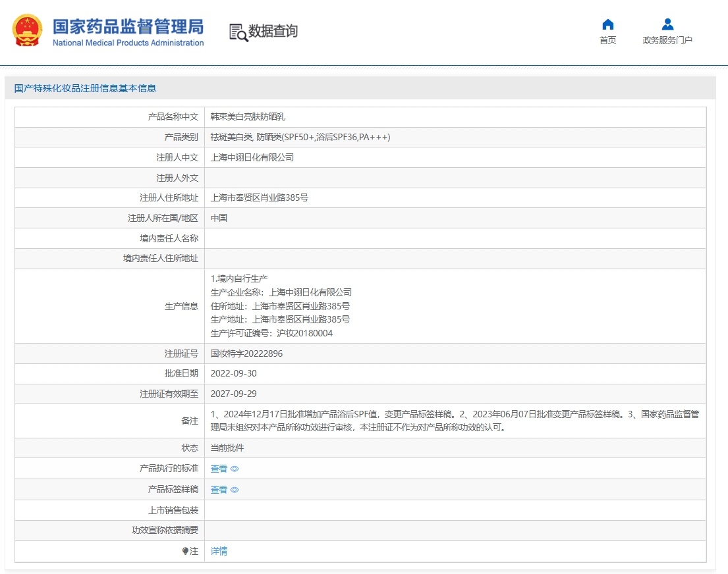Select the 生产地址 line in 生产信息
Screen dimensions: 728x574
coord(280,319)
